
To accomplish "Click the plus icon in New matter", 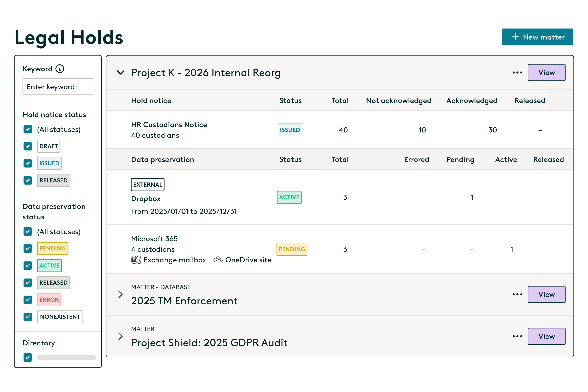I will tap(515, 37).
